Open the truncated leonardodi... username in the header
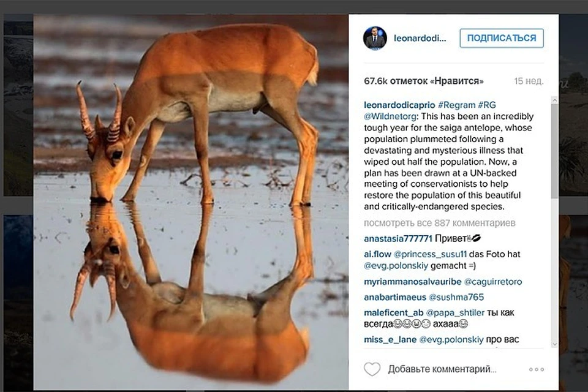The image size is (588, 392). tap(420, 38)
